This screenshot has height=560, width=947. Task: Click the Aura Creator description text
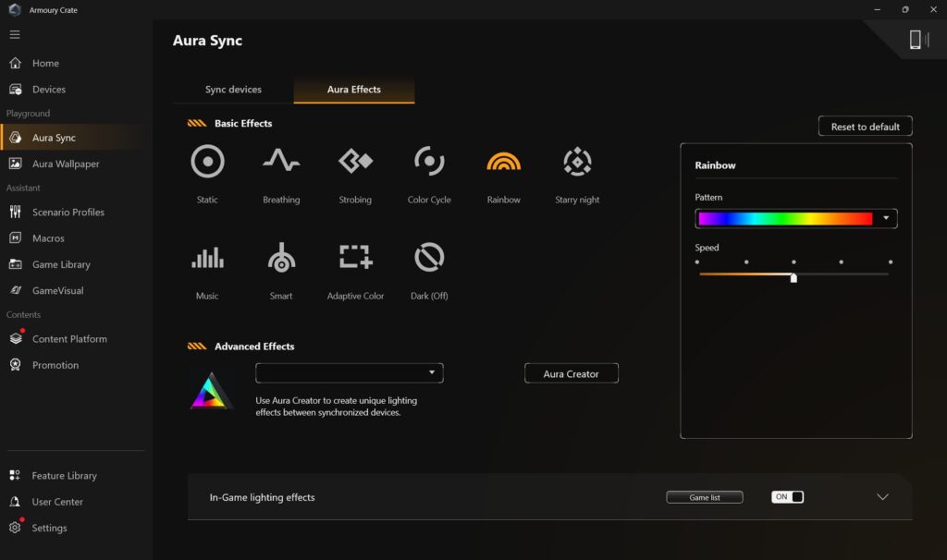tap(337, 406)
